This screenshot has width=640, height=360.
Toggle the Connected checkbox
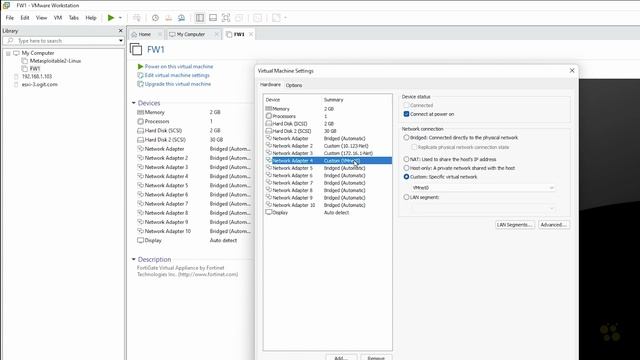407,105
